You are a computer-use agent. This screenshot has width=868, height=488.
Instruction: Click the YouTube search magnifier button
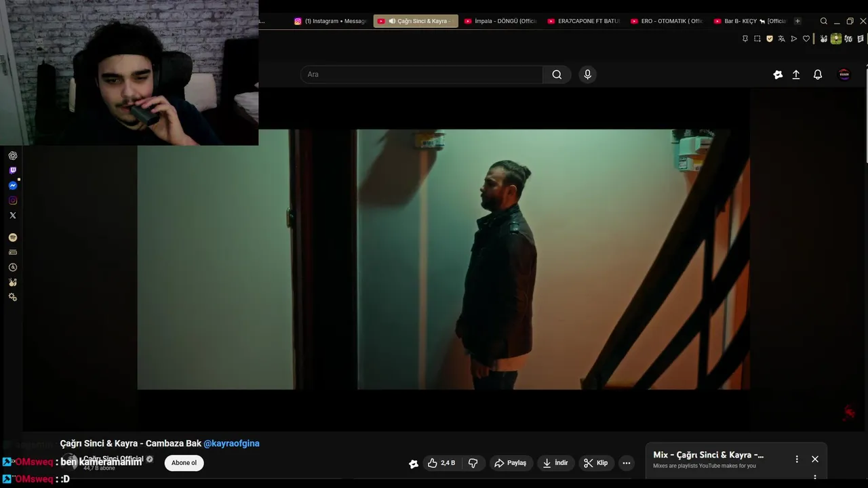pos(557,75)
